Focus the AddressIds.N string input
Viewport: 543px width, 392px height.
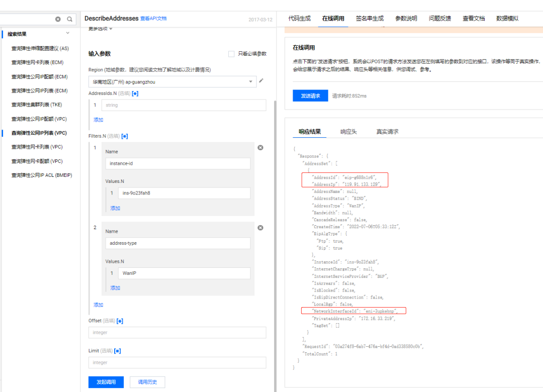[184, 105]
